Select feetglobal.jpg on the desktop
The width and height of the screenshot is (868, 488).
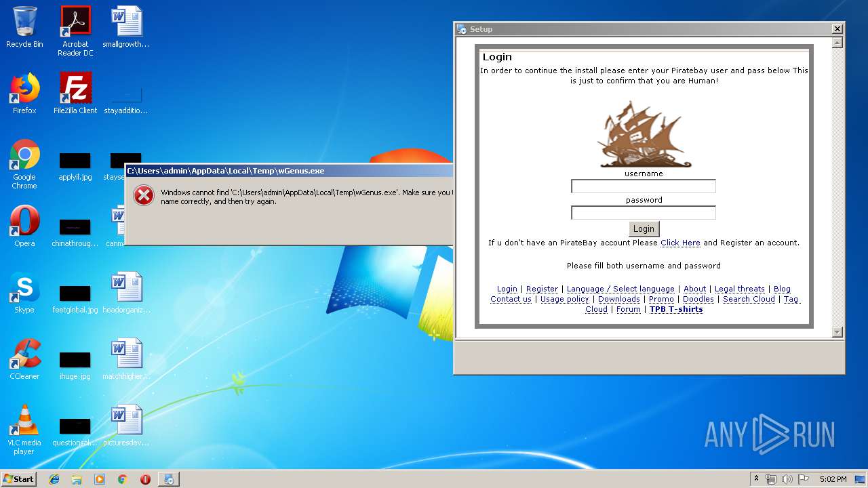(x=75, y=298)
